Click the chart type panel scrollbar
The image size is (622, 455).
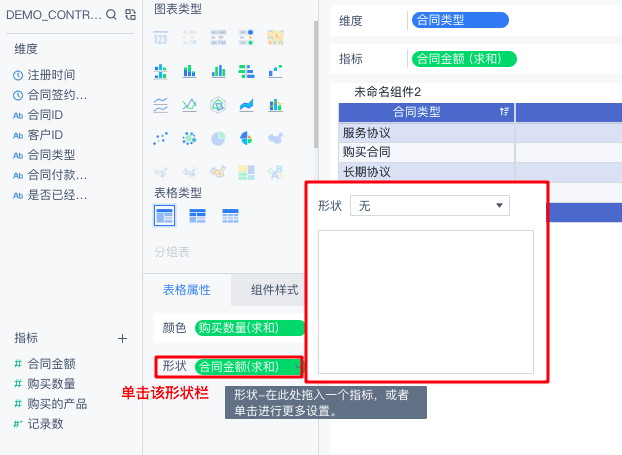click(316, 84)
